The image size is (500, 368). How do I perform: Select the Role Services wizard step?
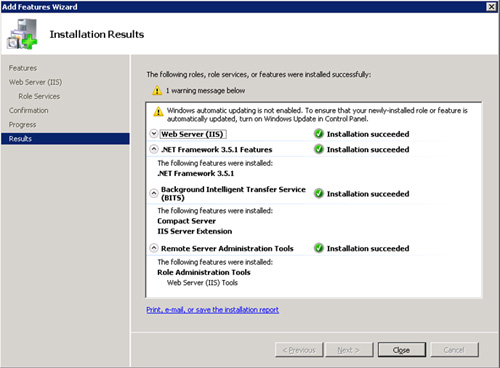(39, 96)
